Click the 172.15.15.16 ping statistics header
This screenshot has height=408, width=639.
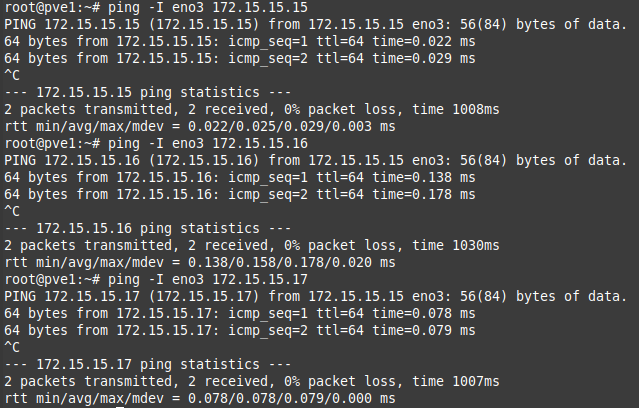(x=148, y=229)
